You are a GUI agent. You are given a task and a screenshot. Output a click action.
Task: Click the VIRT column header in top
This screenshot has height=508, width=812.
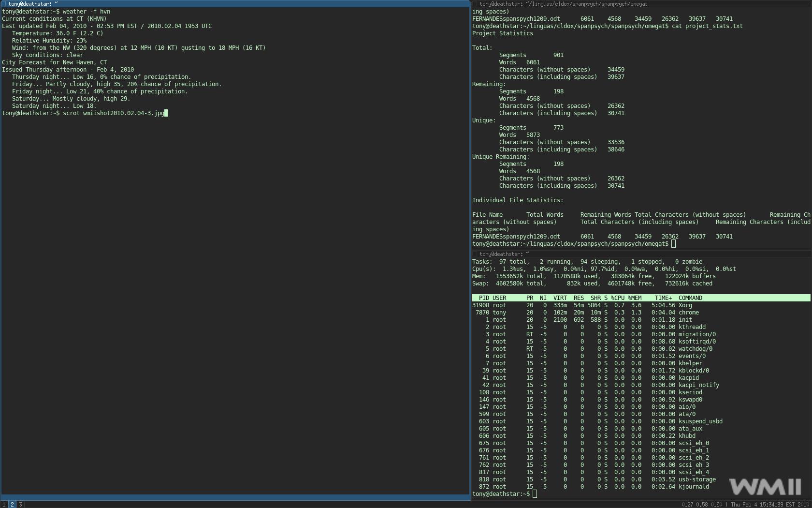[x=560, y=298]
